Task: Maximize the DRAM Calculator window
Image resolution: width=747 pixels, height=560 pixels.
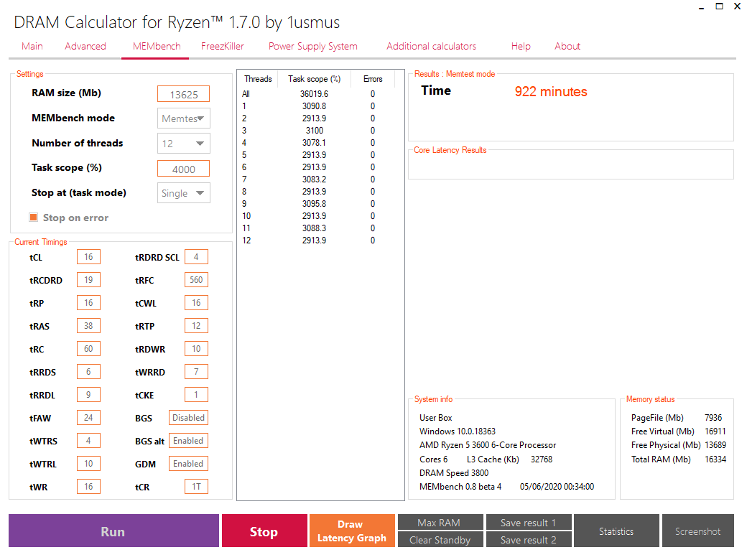Action: click(x=720, y=6)
